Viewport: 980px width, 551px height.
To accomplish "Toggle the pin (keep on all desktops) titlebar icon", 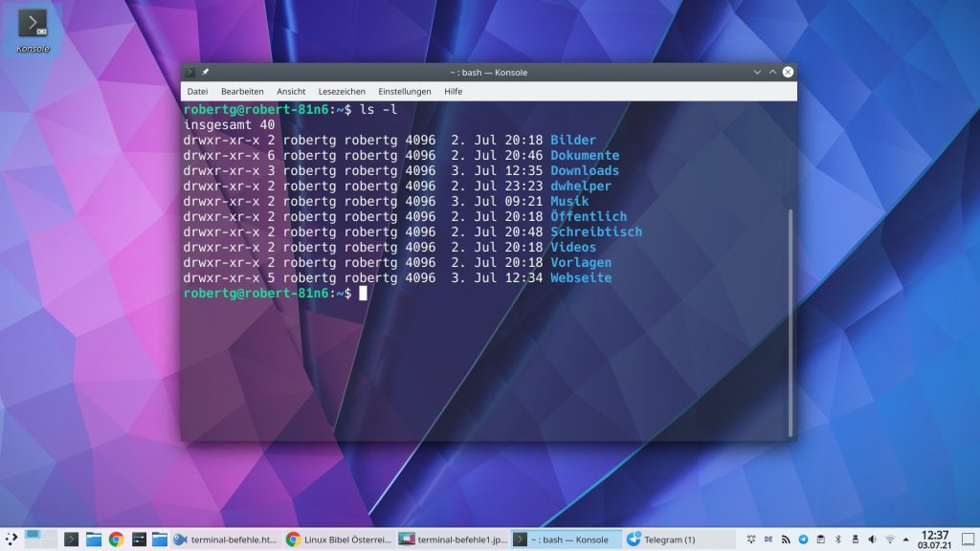I will (x=205, y=72).
